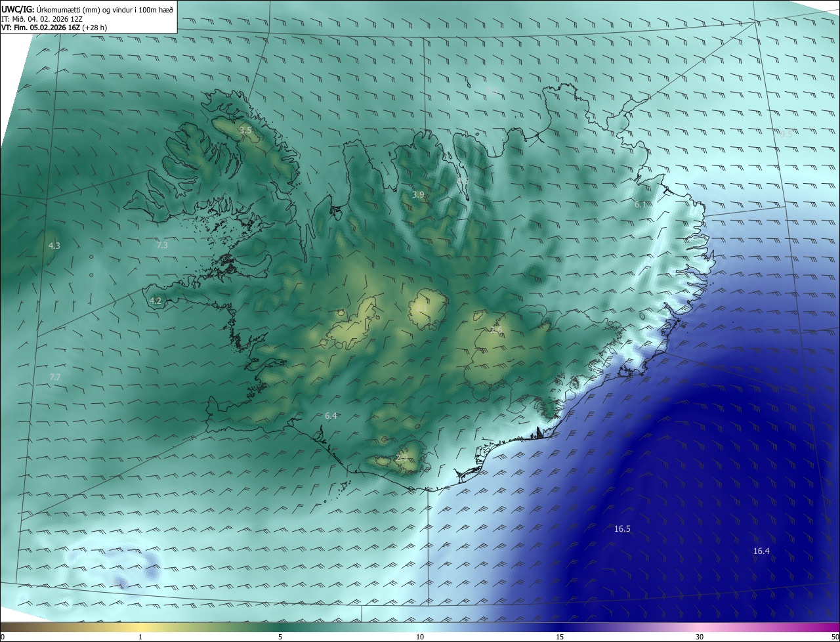Click the 7.7 value in the southwest ocean
Viewport: 840px width, 642px height.
(55, 377)
